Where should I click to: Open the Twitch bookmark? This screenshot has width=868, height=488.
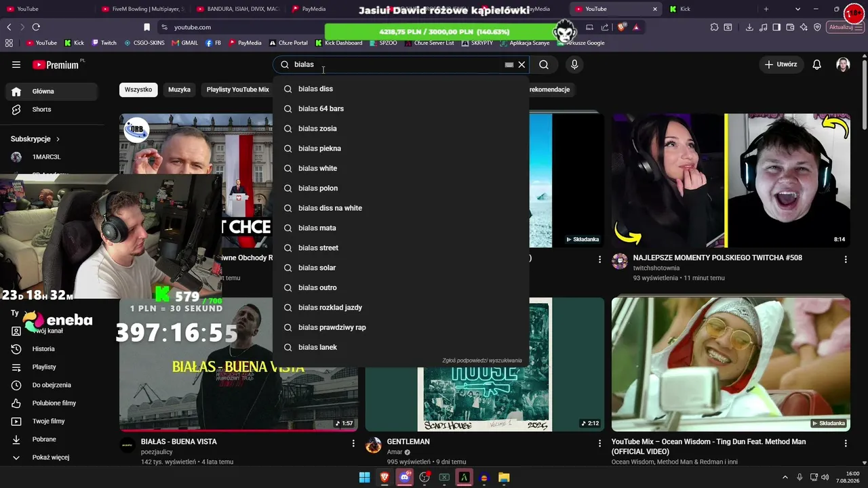click(x=104, y=43)
